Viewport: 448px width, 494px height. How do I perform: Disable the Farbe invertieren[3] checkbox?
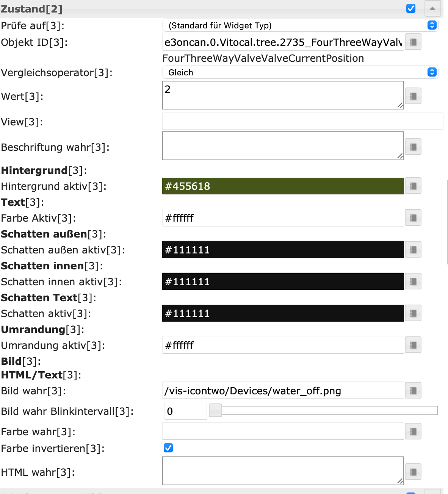pos(168,448)
